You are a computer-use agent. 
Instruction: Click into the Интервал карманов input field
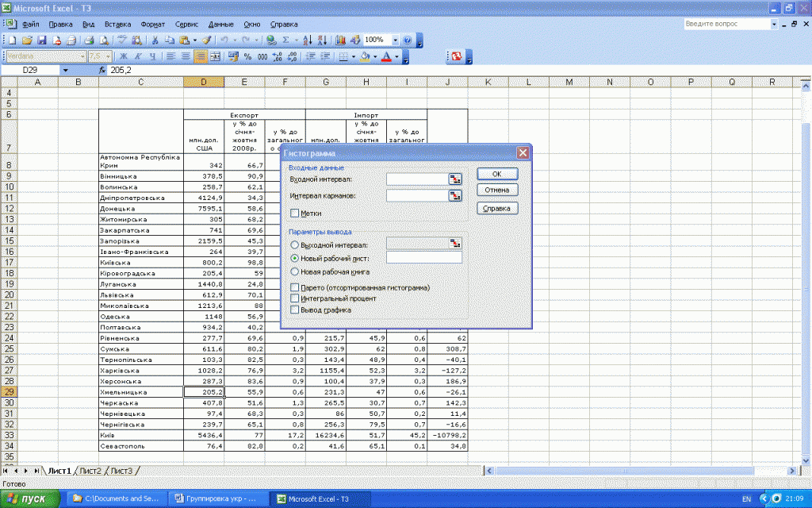pyautogui.click(x=417, y=196)
